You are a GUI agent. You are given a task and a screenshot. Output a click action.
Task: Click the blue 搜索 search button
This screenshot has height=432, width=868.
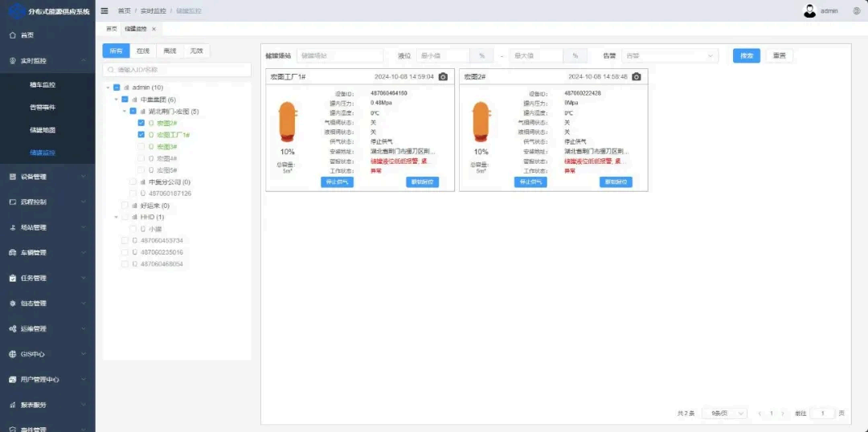[747, 56]
